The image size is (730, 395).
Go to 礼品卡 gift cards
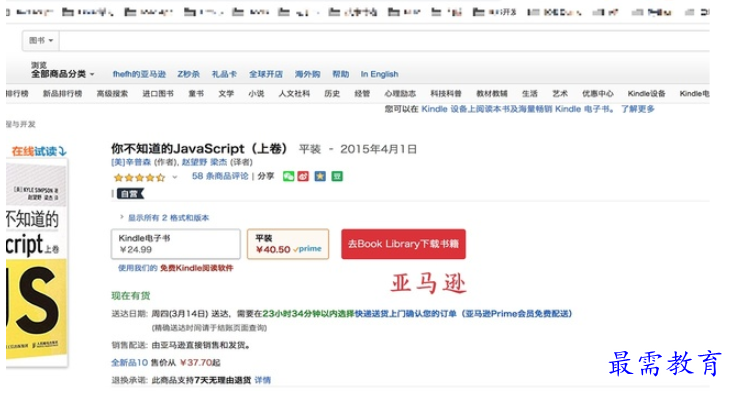click(x=224, y=74)
